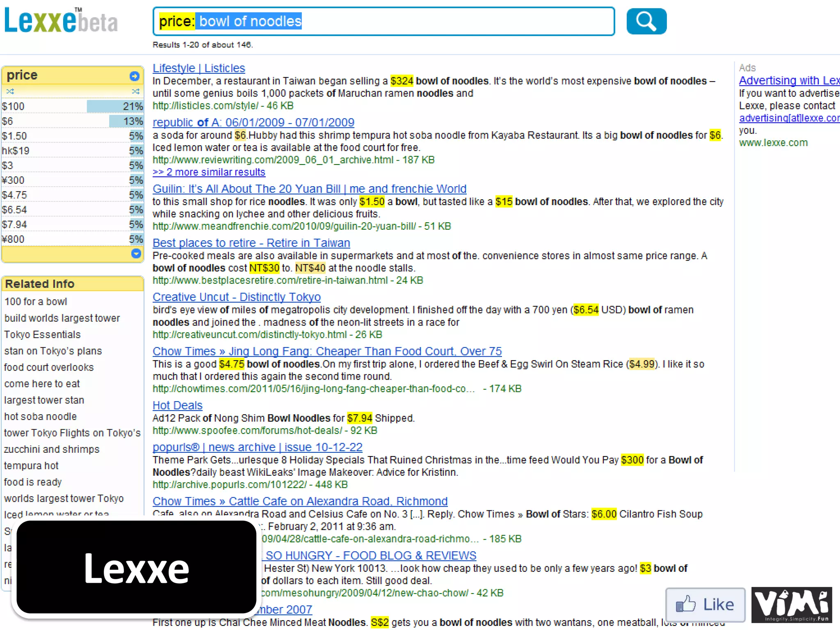Screen dimensions: 840x630
Task: Click related info 'tempura hot'
Action: pos(31,466)
